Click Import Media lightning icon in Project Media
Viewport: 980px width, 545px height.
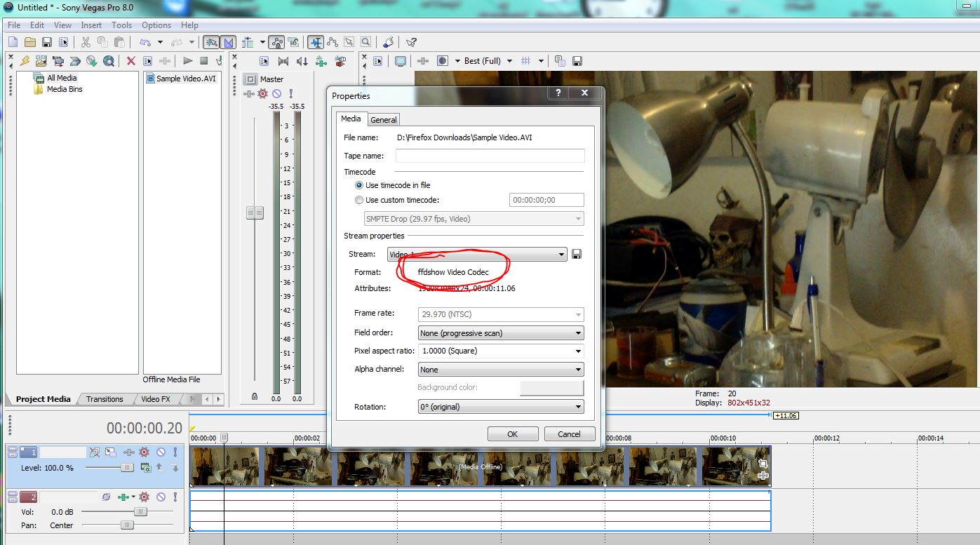pos(25,61)
